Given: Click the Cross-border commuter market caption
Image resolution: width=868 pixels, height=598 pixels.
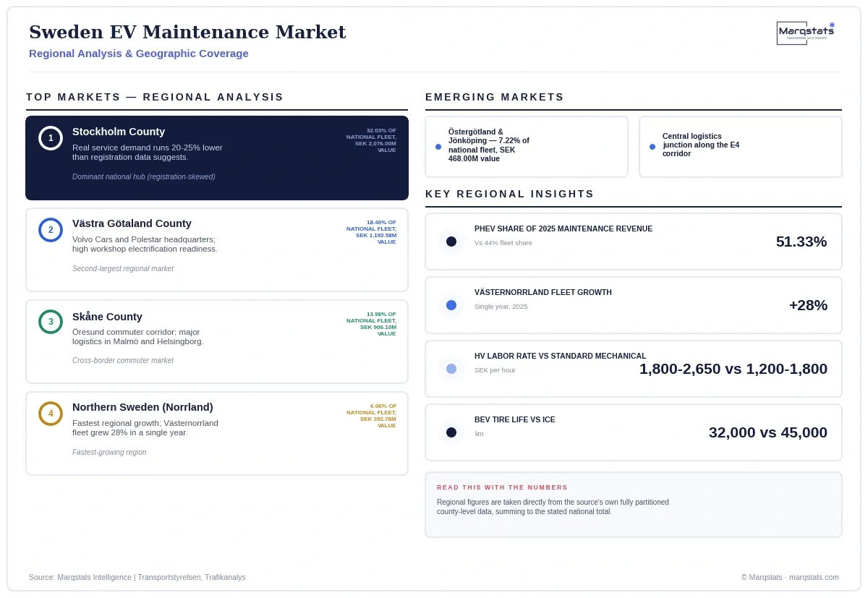Looking at the screenshot, I should pyautogui.click(x=123, y=360).
